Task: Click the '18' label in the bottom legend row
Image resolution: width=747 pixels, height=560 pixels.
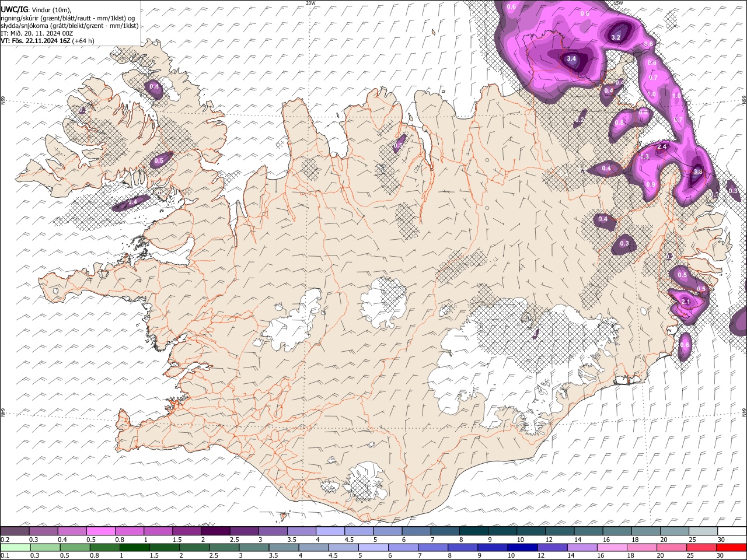Action: tap(630, 555)
